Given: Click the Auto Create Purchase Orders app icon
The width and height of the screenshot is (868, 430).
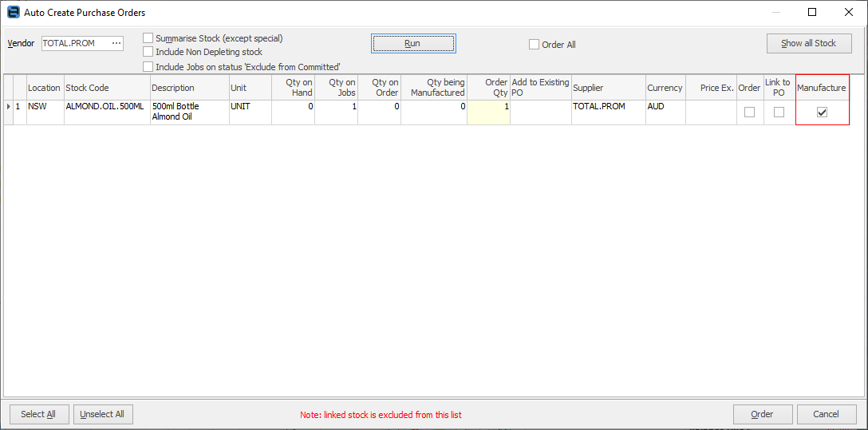Looking at the screenshot, I should [13, 12].
